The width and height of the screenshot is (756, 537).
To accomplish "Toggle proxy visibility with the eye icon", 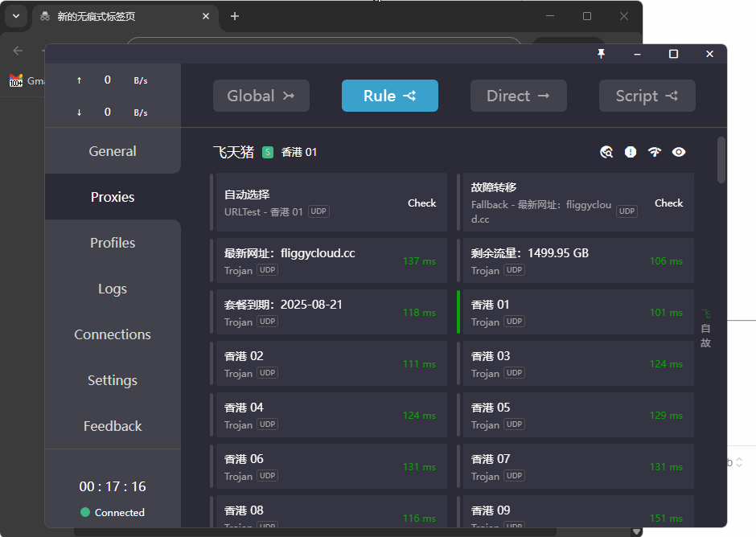I will pyautogui.click(x=679, y=152).
